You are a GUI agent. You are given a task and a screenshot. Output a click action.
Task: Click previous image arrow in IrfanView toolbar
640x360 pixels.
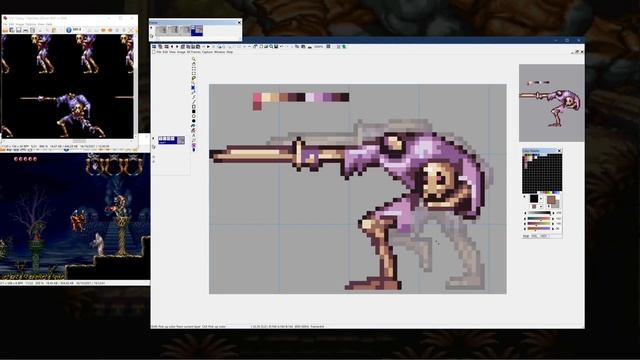pyautogui.click(x=103, y=30)
